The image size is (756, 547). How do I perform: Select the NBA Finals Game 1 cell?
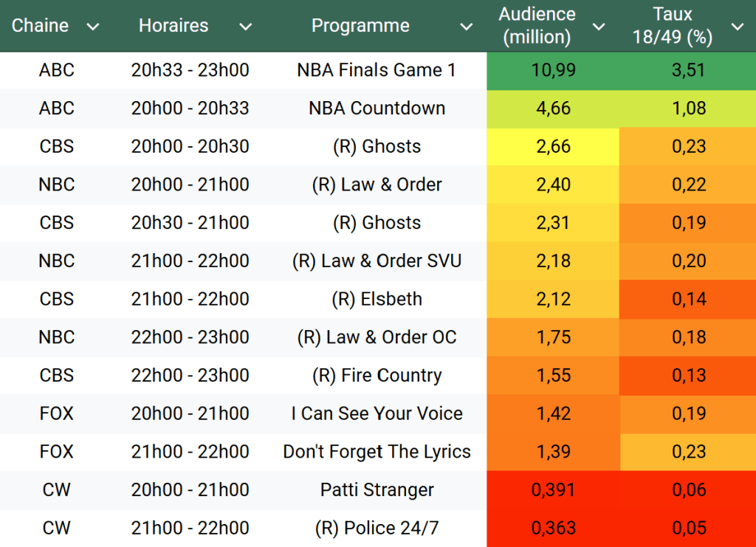click(377, 70)
